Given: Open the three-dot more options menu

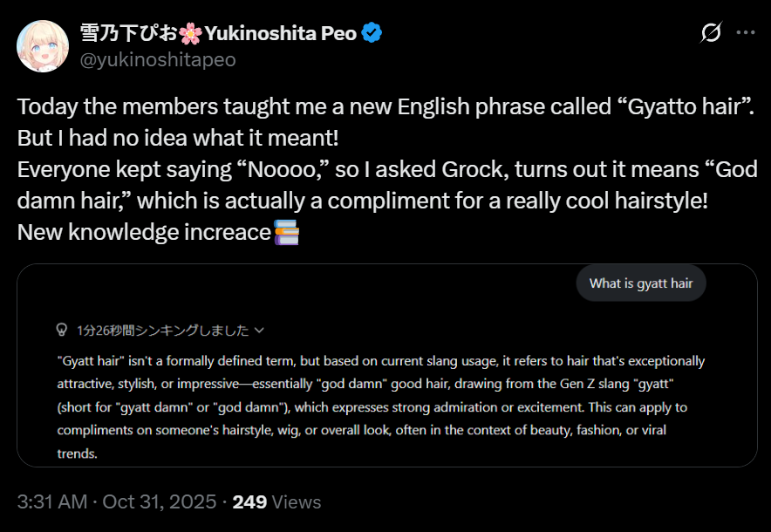Looking at the screenshot, I should coord(745,33).
